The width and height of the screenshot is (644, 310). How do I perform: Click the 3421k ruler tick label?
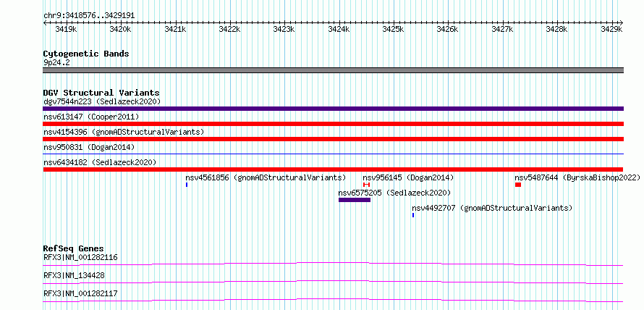pos(175,29)
